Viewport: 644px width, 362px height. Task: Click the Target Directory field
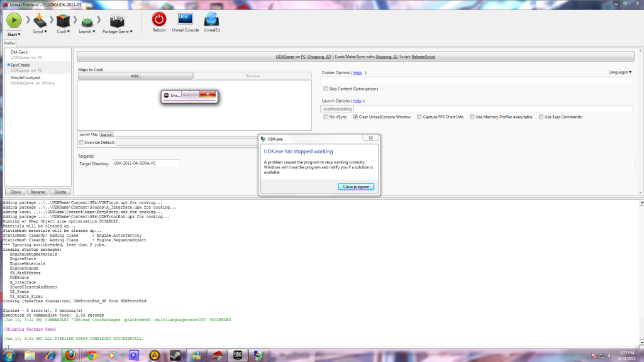[145, 163]
